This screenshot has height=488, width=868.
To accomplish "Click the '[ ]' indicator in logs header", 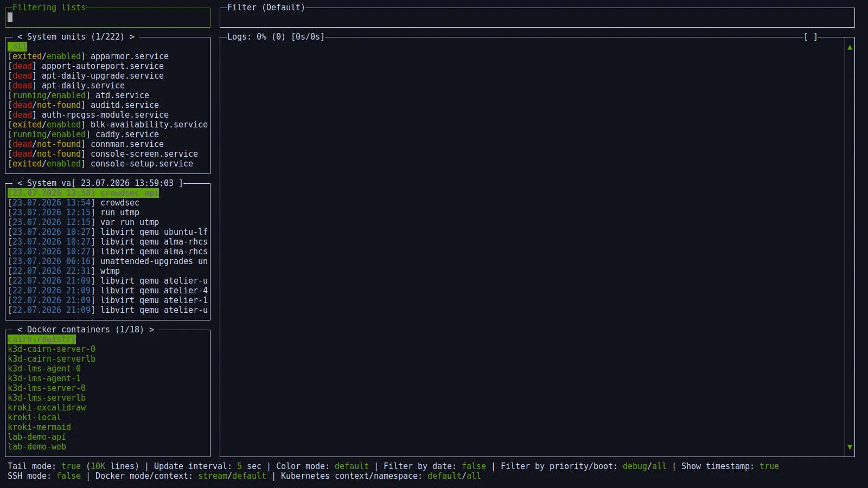I will 810,37.
